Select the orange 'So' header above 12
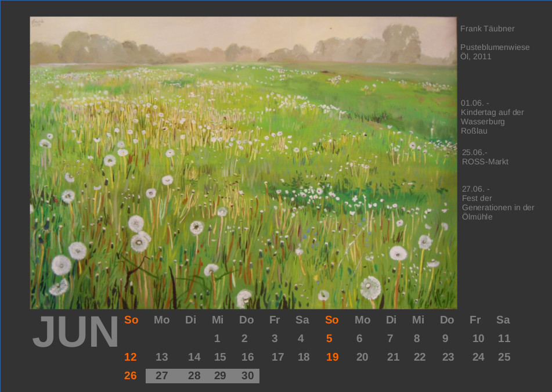This screenshot has height=392, width=552. (x=131, y=320)
